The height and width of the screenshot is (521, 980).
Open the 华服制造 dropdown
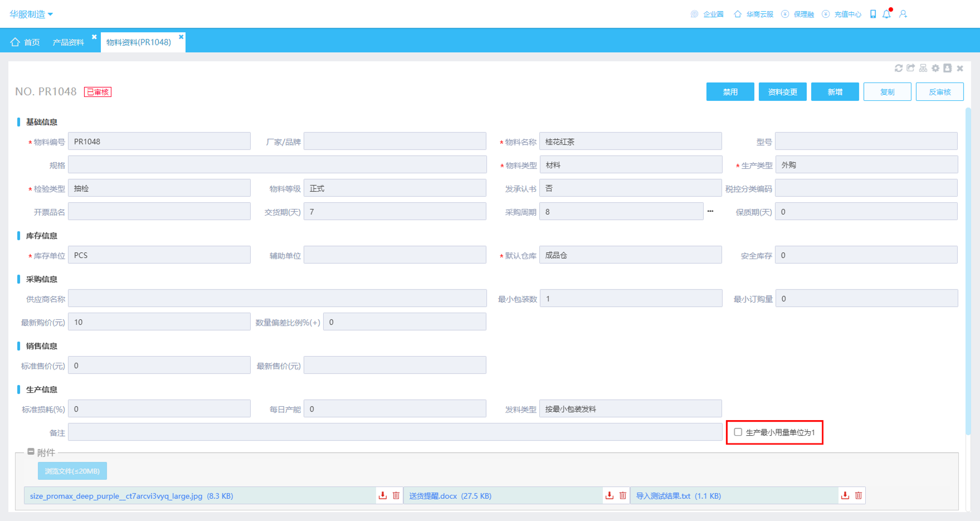31,14
